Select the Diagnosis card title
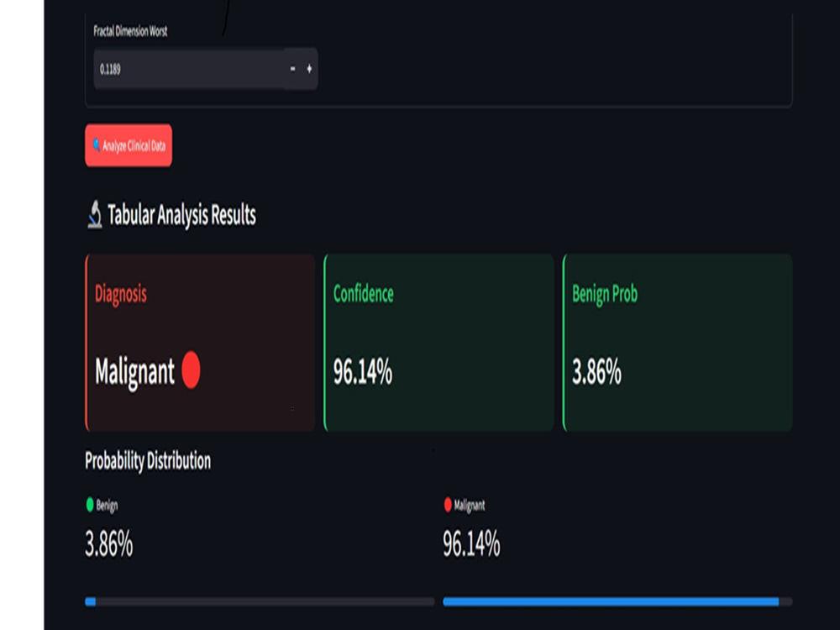This screenshot has width=840, height=630. coord(120,294)
